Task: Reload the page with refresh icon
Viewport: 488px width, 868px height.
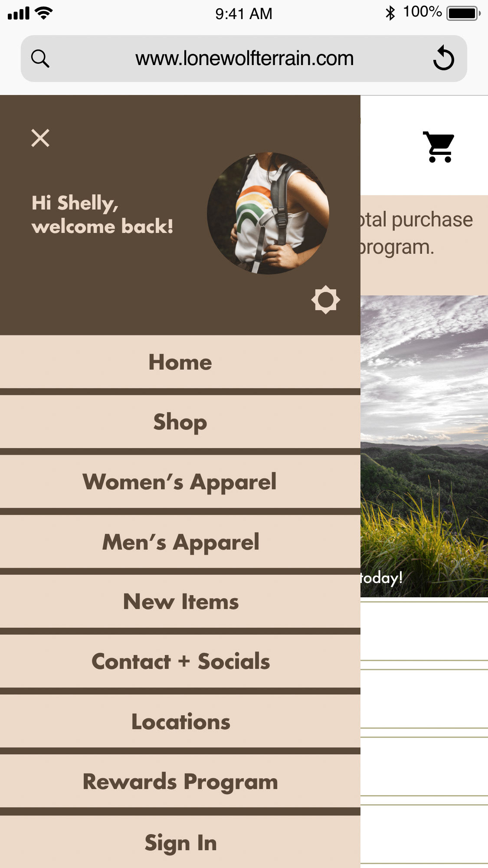Action: 443,58
